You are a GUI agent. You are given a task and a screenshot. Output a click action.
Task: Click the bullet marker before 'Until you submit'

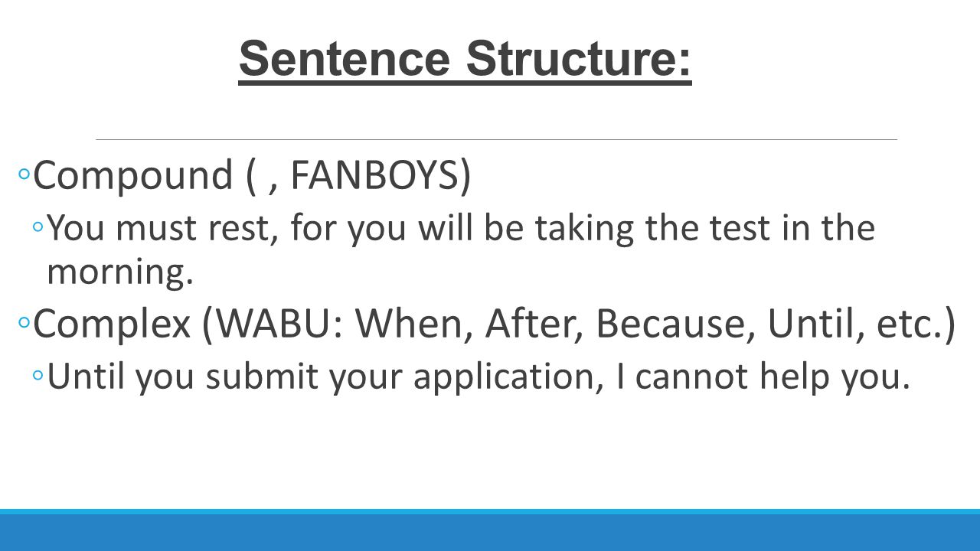[x=38, y=375]
